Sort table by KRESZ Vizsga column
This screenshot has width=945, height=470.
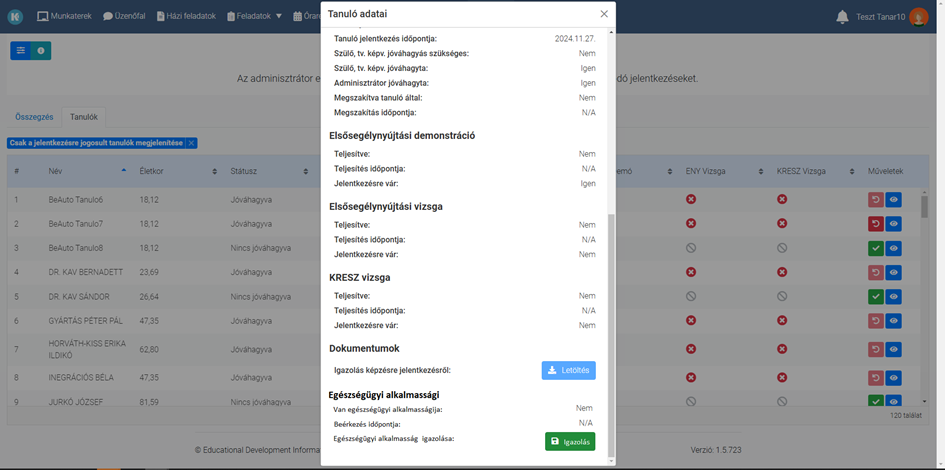(815, 171)
